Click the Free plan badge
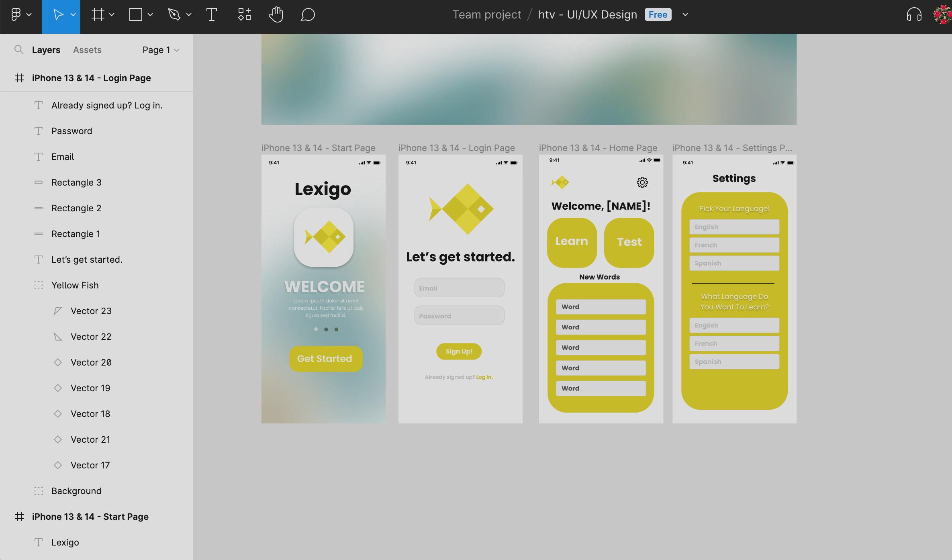This screenshot has height=560, width=952. click(658, 14)
